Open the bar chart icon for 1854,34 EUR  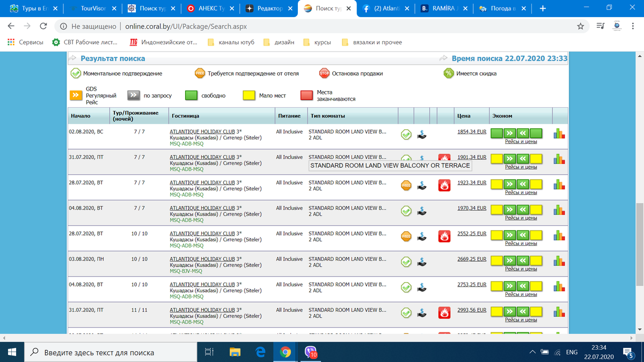[x=560, y=134]
